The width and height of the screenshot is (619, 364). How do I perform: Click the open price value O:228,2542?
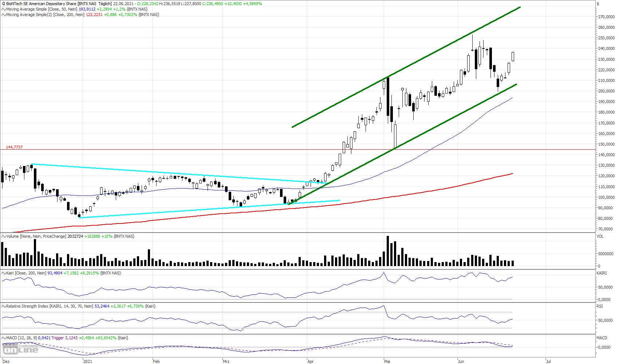click(148, 4)
